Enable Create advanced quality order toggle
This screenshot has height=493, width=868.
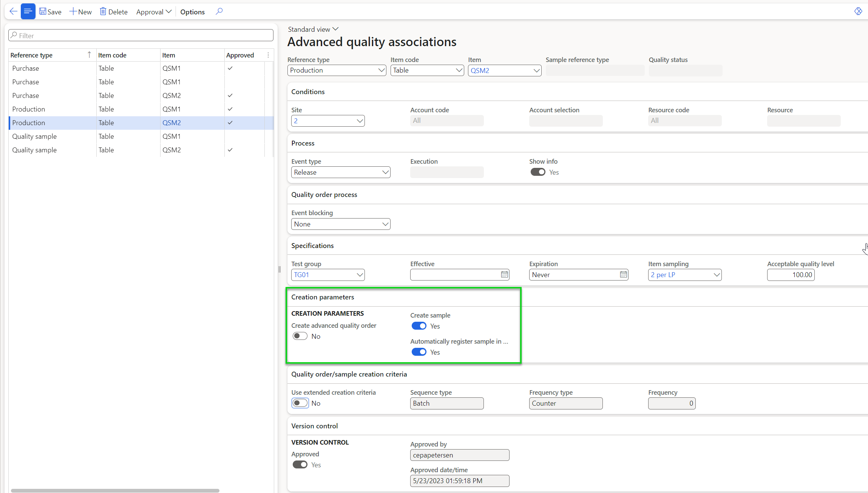pyautogui.click(x=300, y=336)
